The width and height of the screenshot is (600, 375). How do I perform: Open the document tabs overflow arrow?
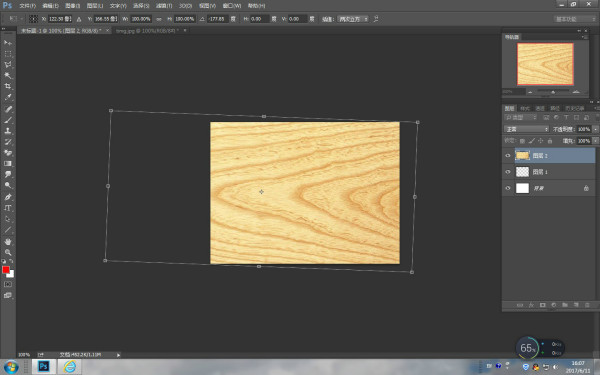[185, 30]
